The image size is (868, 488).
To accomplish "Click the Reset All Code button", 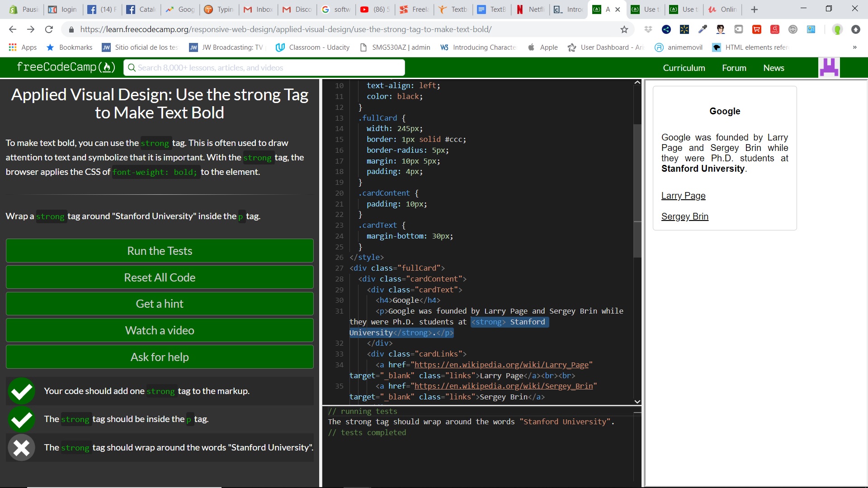I will (160, 277).
